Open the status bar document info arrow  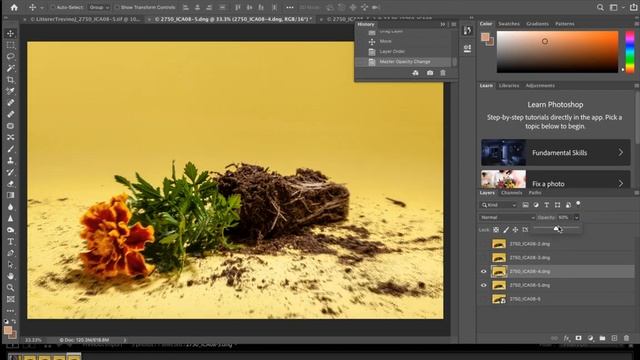pyautogui.click(x=124, y=340)
